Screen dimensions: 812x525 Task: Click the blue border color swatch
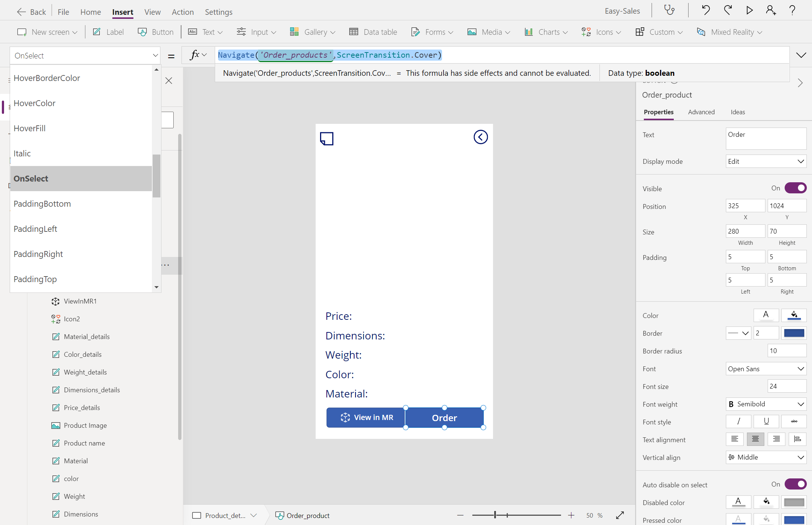(x=794, y=333)
